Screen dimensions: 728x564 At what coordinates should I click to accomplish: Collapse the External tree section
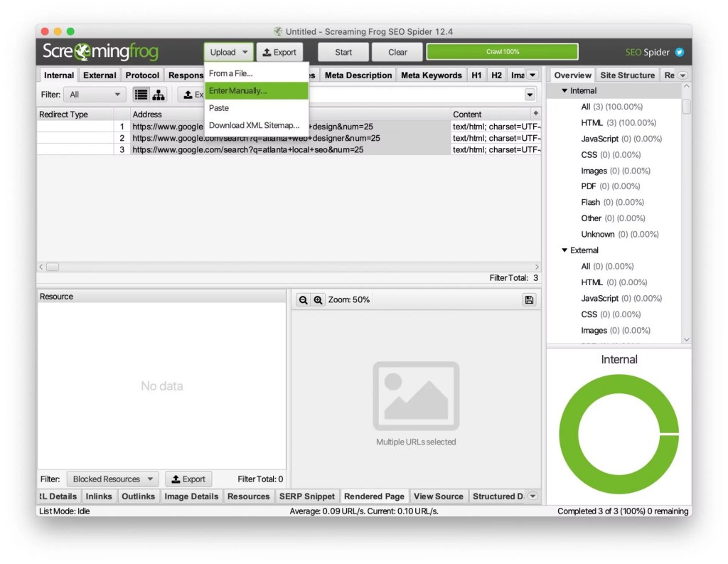click(564, 250)
